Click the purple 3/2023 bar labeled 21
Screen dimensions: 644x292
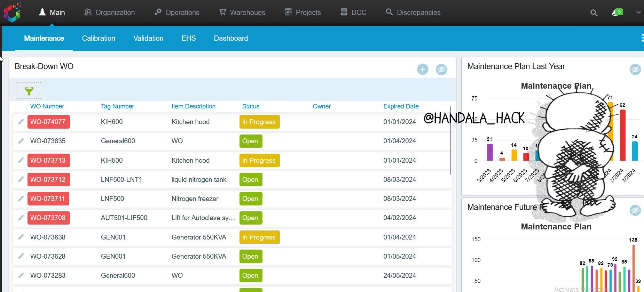click(490, 152)
